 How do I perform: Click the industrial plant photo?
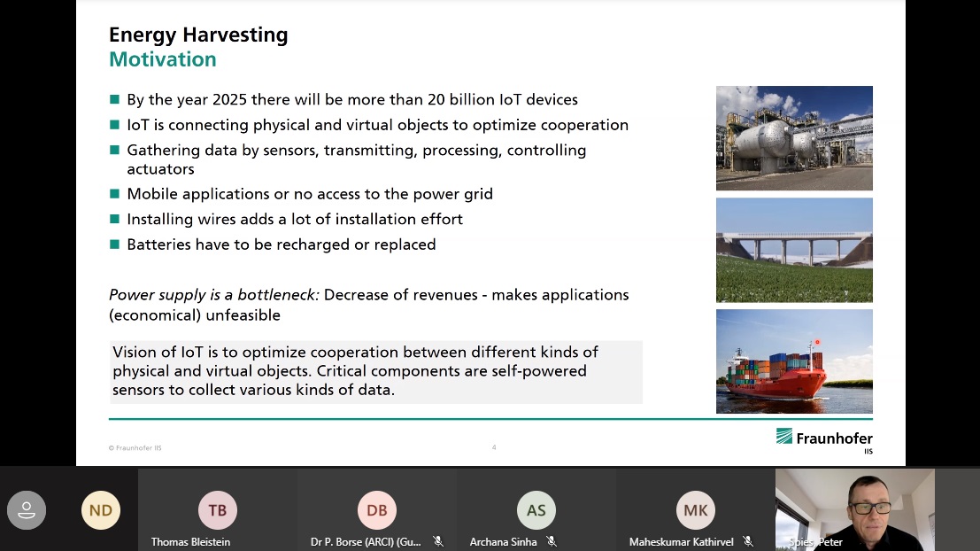pos(794,137)
